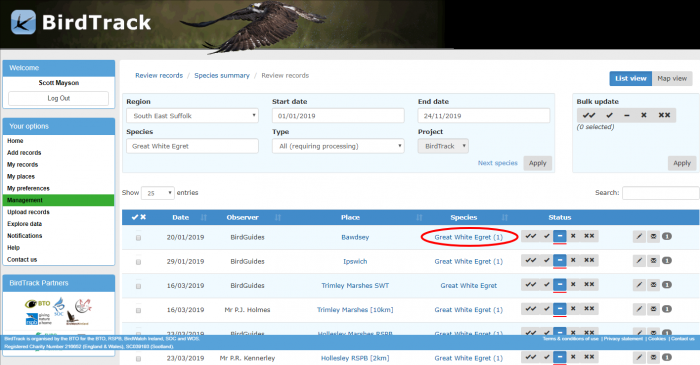Click the double-X status on the Ipswich row

[589, 260]
